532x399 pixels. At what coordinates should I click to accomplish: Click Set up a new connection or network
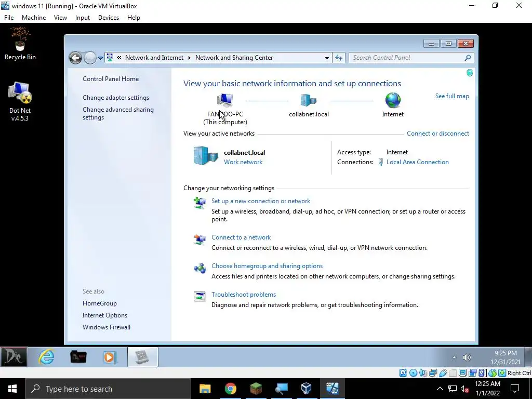261,201
